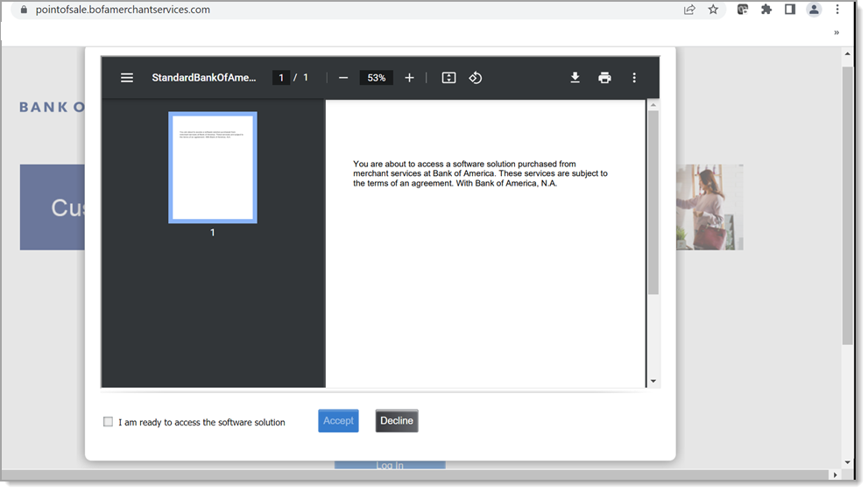Zoom out with the minus icon
Screen dimensions: 868x492
tap(343, 78)
